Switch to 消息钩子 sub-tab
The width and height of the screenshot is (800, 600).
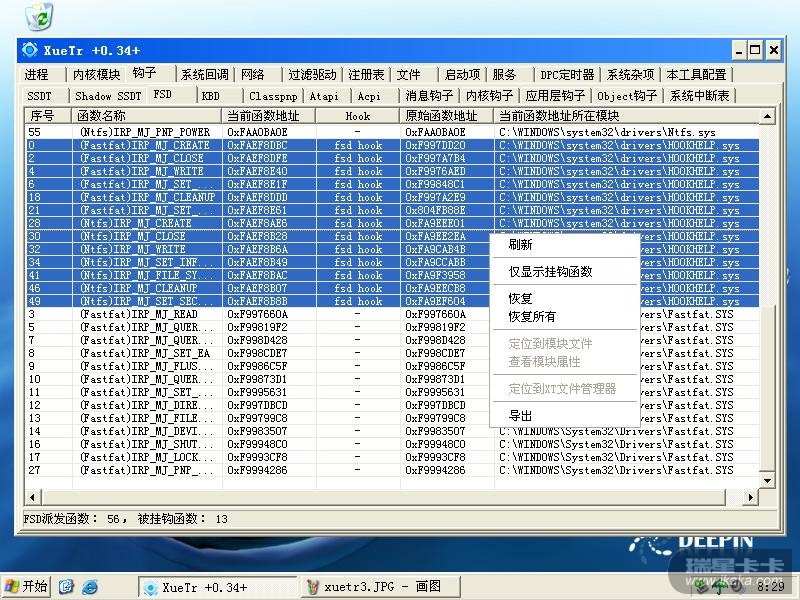[430, 96]
